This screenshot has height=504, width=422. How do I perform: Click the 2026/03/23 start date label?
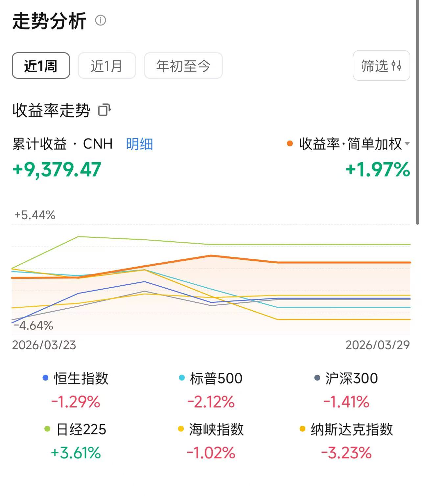(44, 345)
